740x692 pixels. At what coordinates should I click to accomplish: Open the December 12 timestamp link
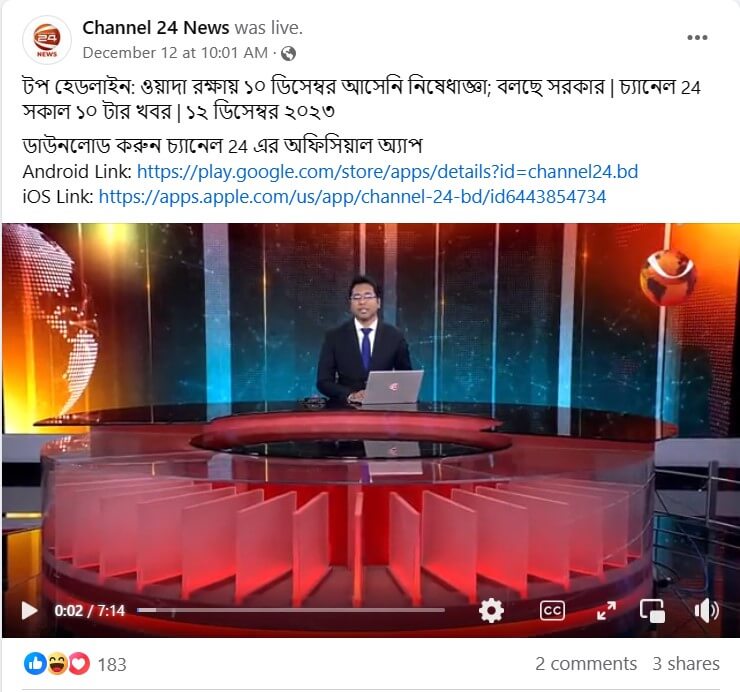pyautogui.click(x=175, y=53)
